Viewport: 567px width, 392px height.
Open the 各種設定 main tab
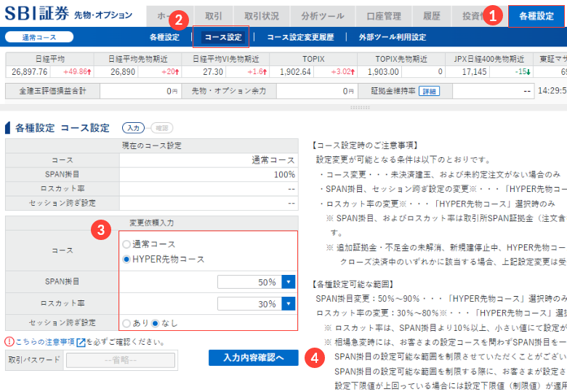536,16
